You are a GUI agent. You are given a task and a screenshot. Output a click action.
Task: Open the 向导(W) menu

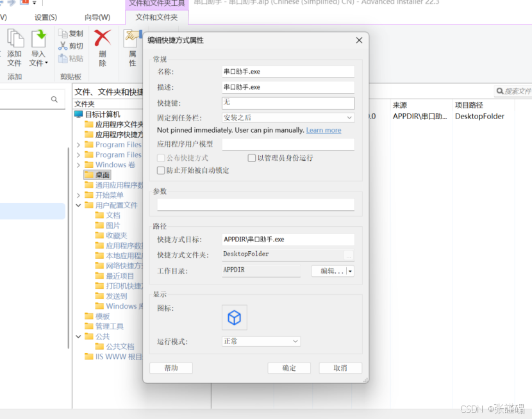click(97, 17)
